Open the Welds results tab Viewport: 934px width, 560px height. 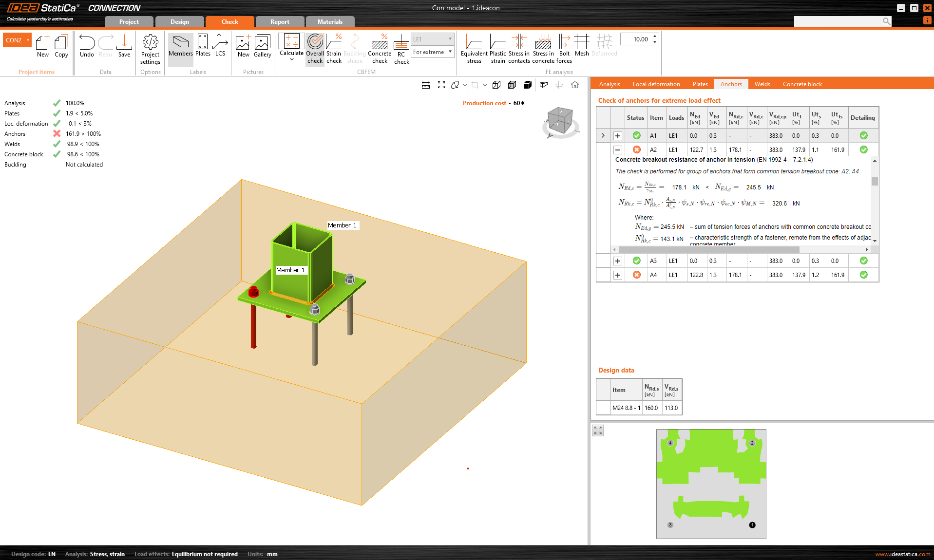[762, 84]
